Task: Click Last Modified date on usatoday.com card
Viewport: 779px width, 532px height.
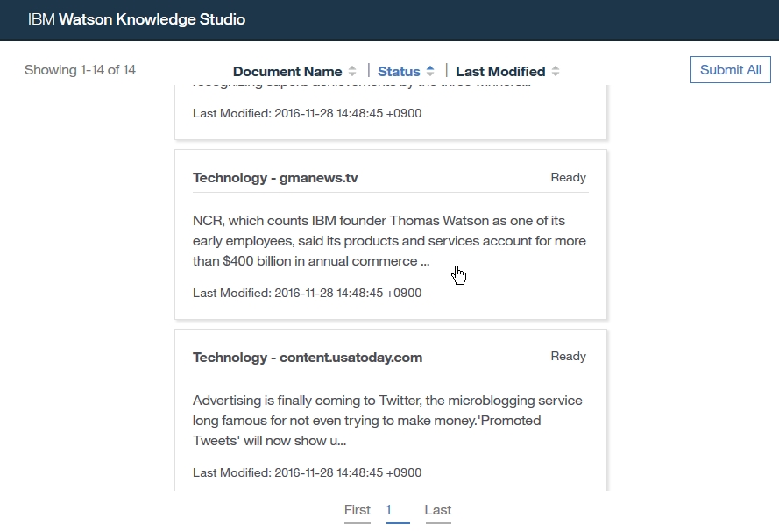Action: coord(307,473)
